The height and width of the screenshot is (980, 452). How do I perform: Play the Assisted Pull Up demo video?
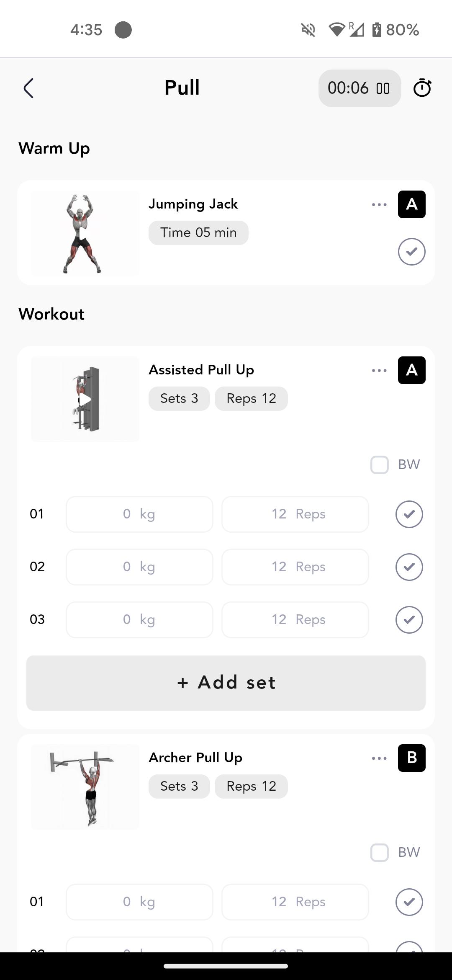point(85,400)
